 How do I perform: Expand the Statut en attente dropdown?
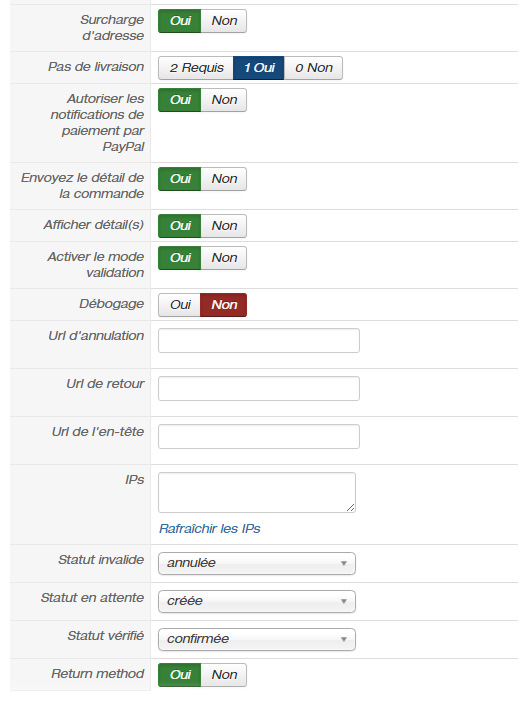click(x=257, y=601)
